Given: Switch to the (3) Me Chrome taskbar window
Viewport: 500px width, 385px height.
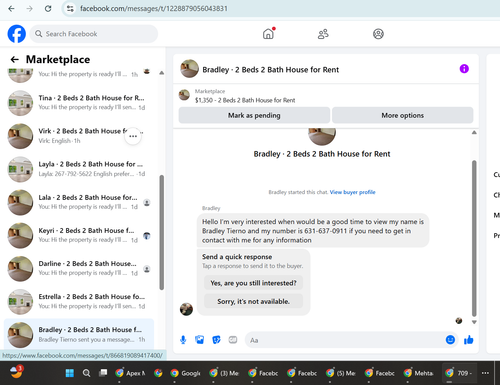Looking at the screenshot, I should [x=224, y=373].
